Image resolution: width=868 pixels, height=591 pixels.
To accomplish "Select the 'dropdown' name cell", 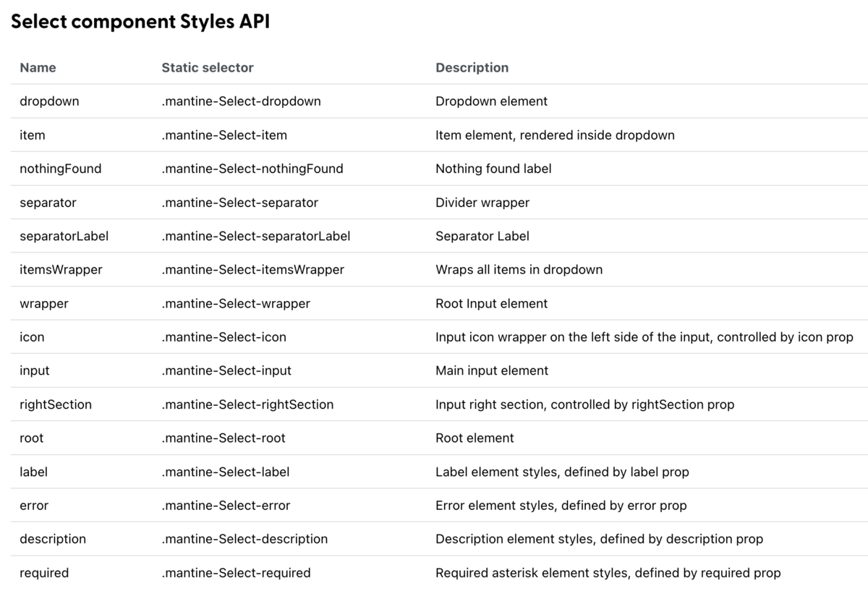I will [49, 101].
